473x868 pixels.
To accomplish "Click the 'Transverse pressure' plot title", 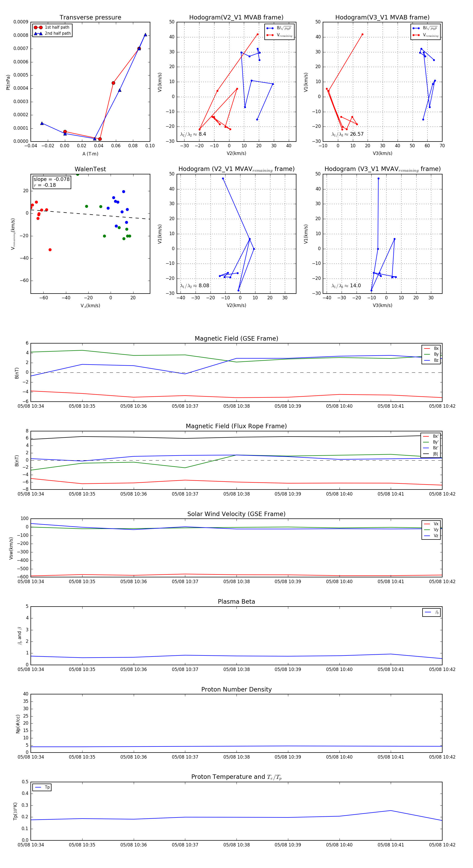I will (x=90, y=17).
